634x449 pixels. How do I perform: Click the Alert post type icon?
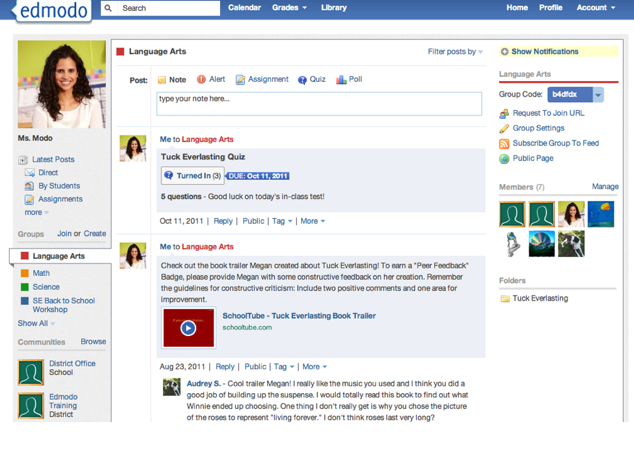(201, 80)
